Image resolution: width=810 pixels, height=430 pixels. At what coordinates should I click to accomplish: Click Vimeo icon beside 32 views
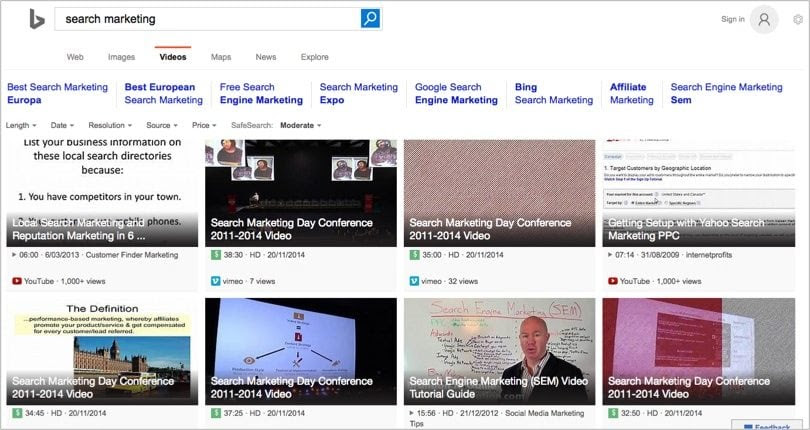tap(414, 281)
